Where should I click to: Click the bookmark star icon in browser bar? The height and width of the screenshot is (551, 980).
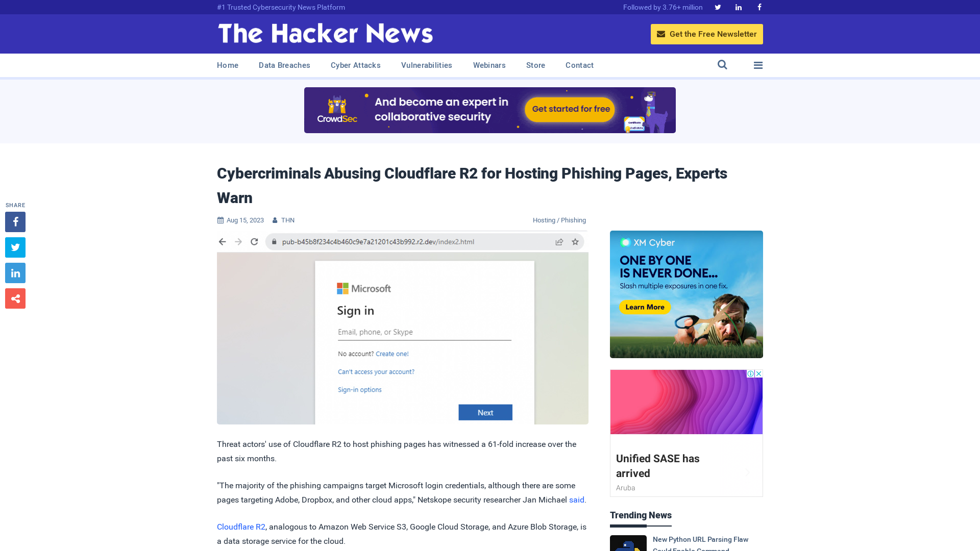[575, 241]
